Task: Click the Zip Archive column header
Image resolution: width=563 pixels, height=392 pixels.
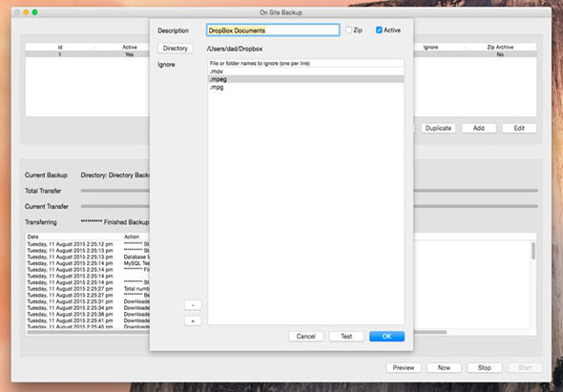Action: (x=500, y=47)
